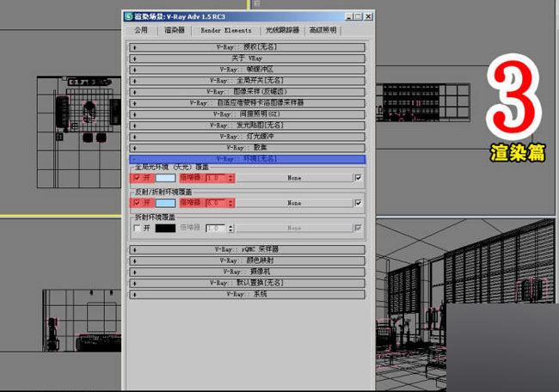Toggle the greyed map checkbox in the refraction override row
The height and width of the screenshot is (392, 559).
point(358,228)
